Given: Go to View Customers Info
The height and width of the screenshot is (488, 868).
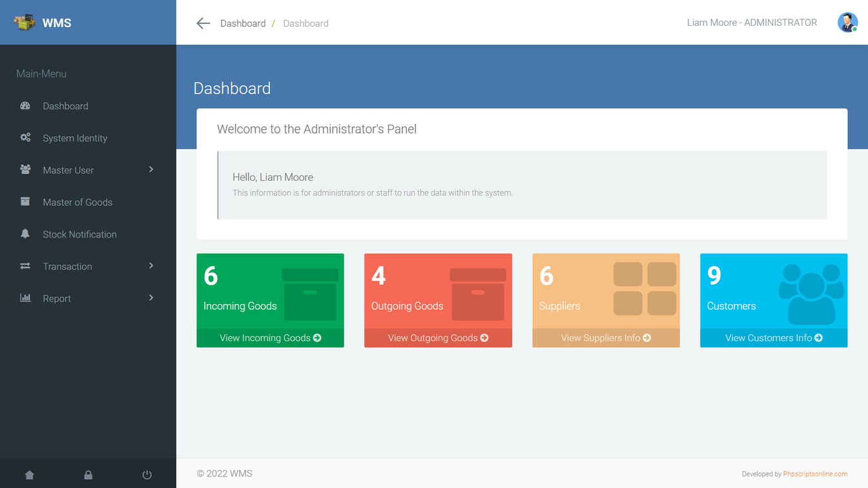Looking at the screenshot, I should (774, 338).
